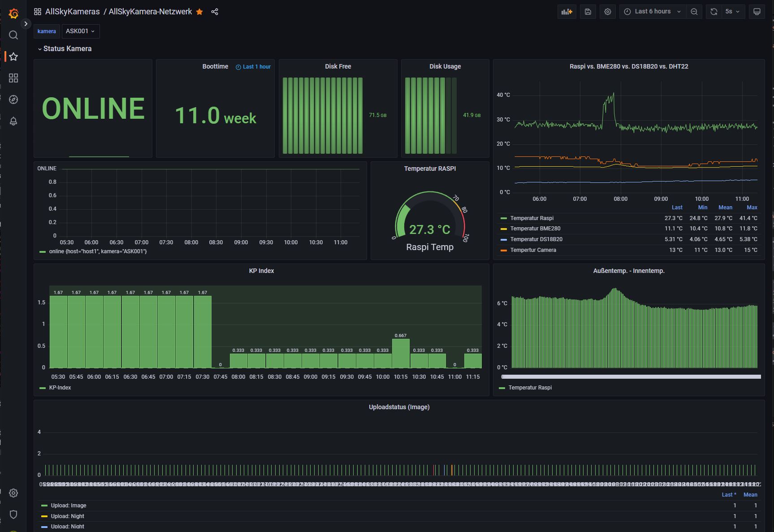
Task: Toggle the favorite star next to dashboard title
Action: point(199,12)
